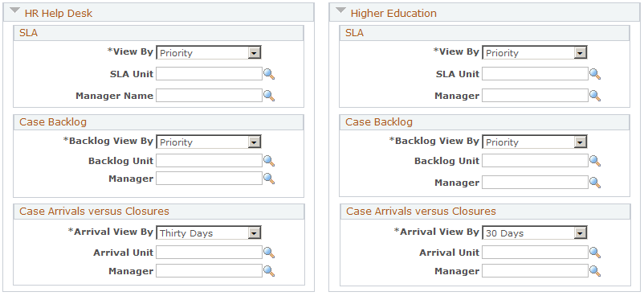Click the Backlog Unit magnifier in Higher Education
Screen dimensions: 644x296
click(595, 161)
